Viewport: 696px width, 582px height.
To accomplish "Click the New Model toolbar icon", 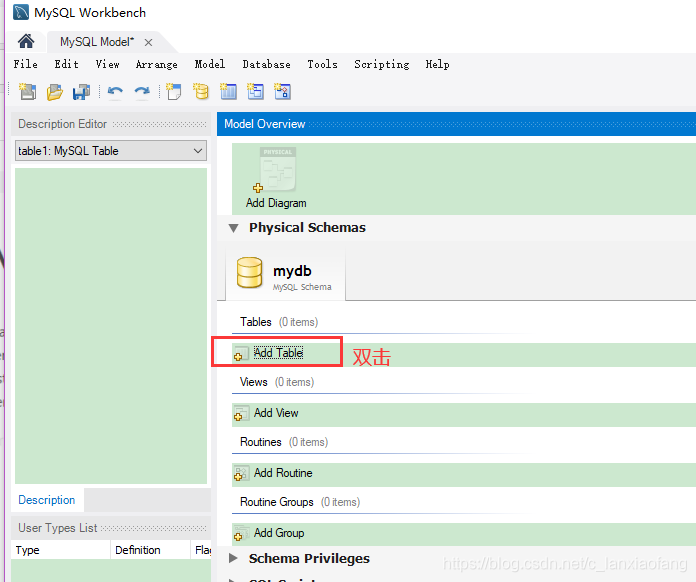I will pos(27,92).
